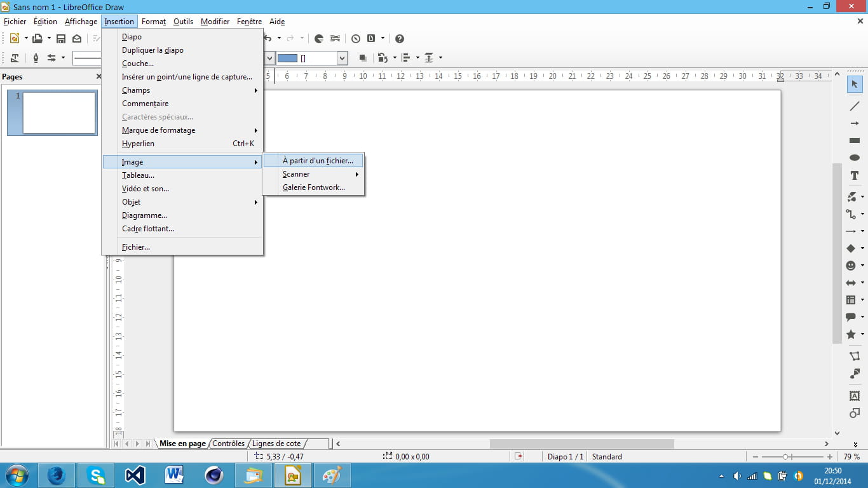
Task: Switch to the 'Lignes de cote' tab
Action: click(x=276, y=444)
